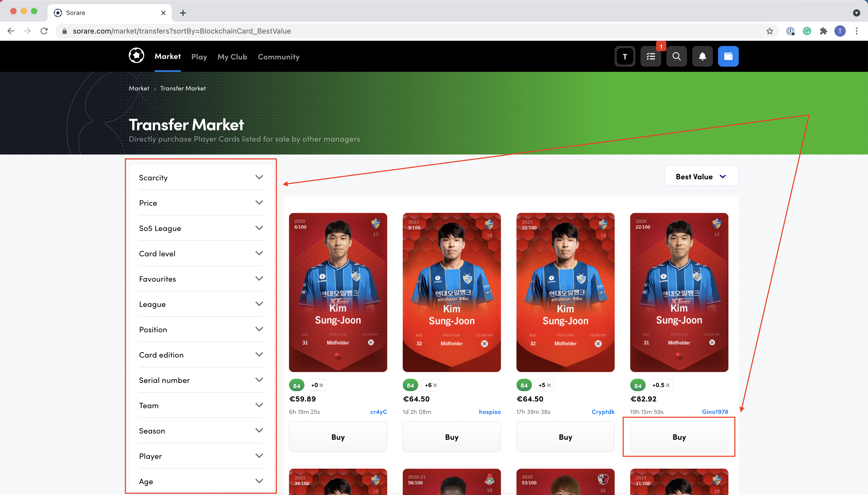
Task: Open the search magnifier in header
Action: 676,56
